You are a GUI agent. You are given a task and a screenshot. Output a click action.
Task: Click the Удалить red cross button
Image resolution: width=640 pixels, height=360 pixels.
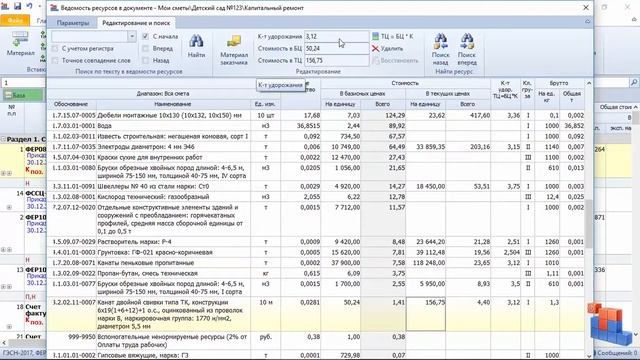[387, 49]
